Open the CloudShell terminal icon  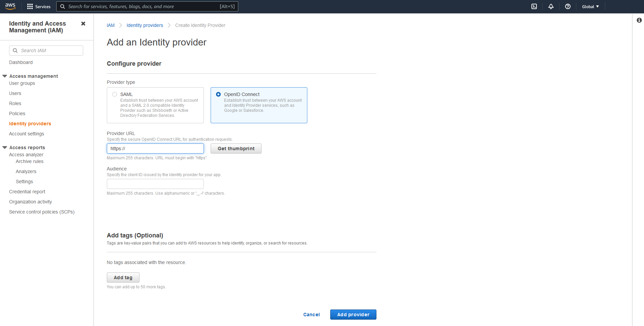pos(534,6)
